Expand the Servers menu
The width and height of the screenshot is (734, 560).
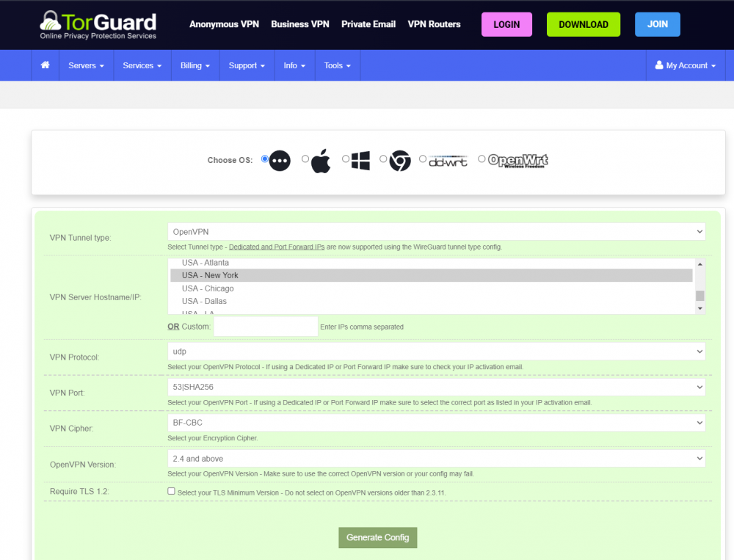(86, 65)
